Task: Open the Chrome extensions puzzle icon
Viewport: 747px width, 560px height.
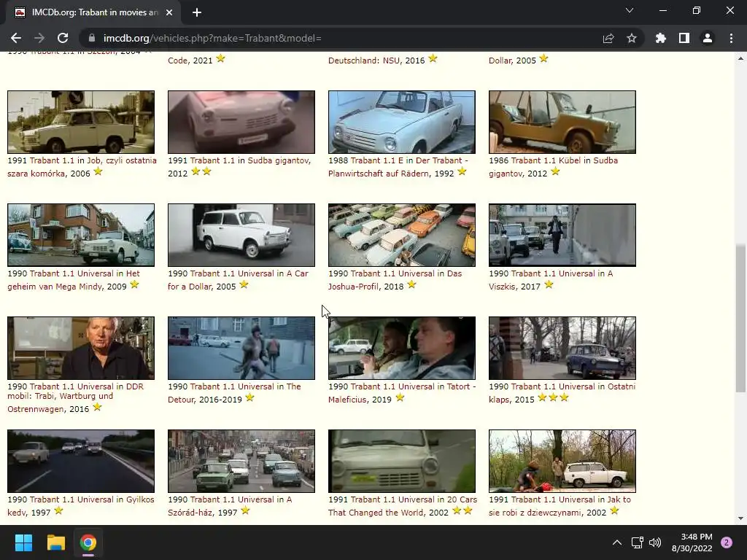Action: click(661, 38)
